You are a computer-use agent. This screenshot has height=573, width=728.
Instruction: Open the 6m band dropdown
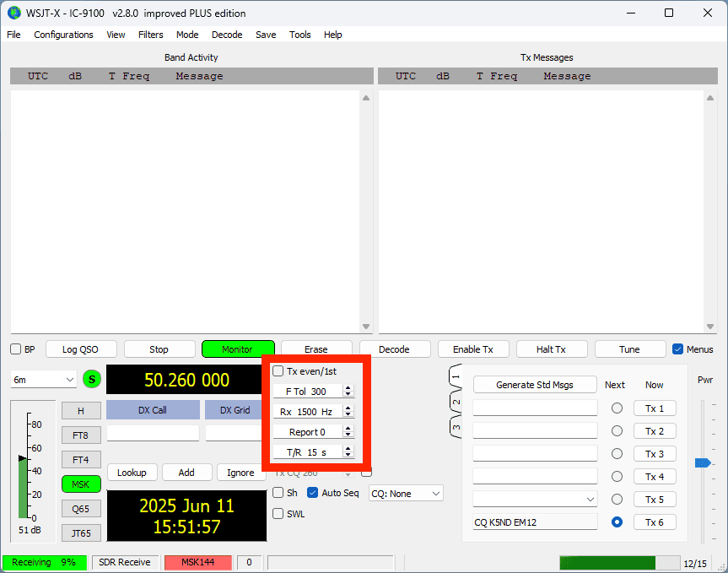44,380
